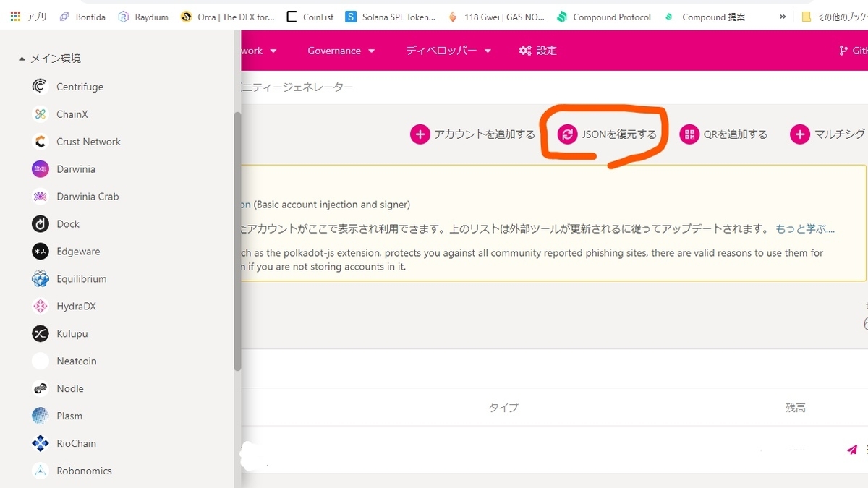The height and width of the screenshot is (488, 868).
Task: Click the Robonomics logo icon
Action: tap(41, 471)
